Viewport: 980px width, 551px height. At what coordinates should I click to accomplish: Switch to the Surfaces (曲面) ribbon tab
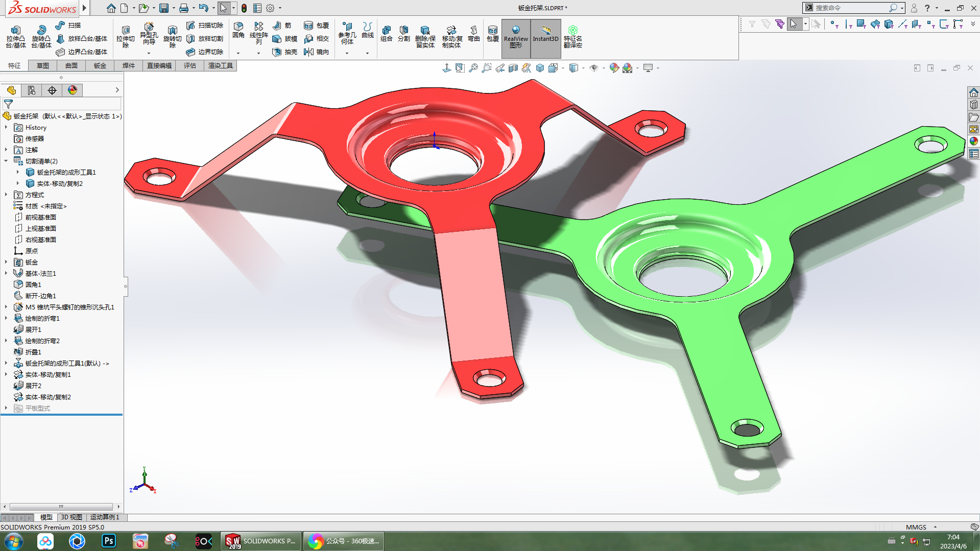(71, 65)
